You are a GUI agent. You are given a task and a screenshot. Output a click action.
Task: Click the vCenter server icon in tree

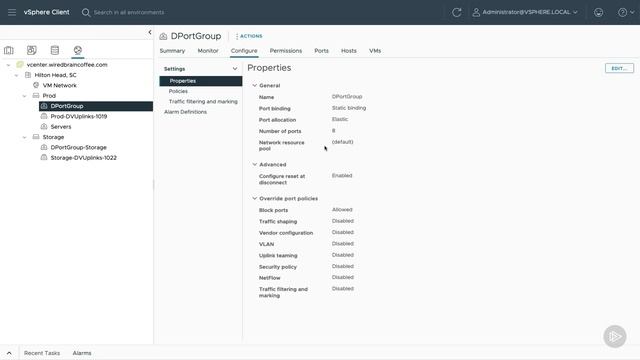pyautogui.click(x=20, y=64)
